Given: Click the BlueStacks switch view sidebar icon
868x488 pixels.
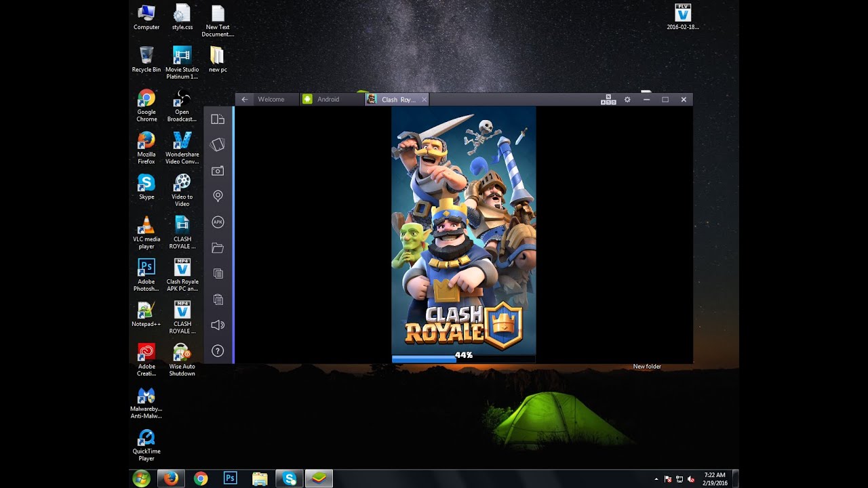Looking at the screenshot, I should (218, 119).
